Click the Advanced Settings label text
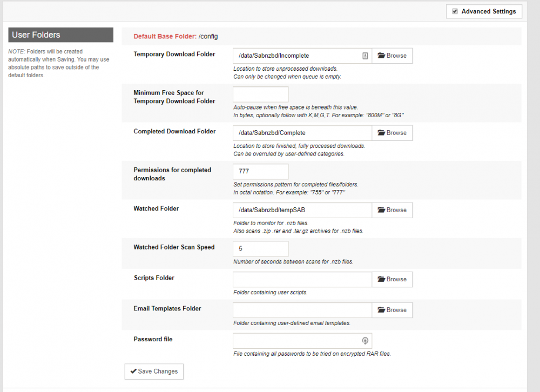This screenshot has width=540, height=392. [489, 11]
